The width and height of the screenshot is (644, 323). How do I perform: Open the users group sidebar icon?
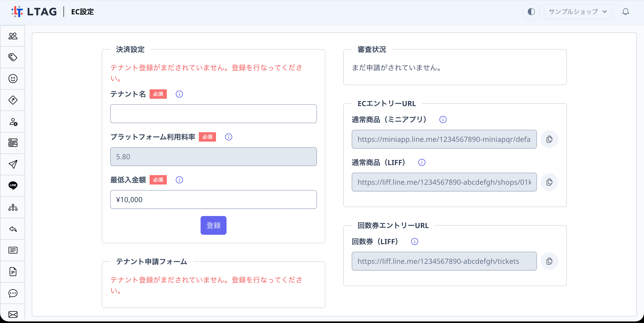click(x=13, y=36)
